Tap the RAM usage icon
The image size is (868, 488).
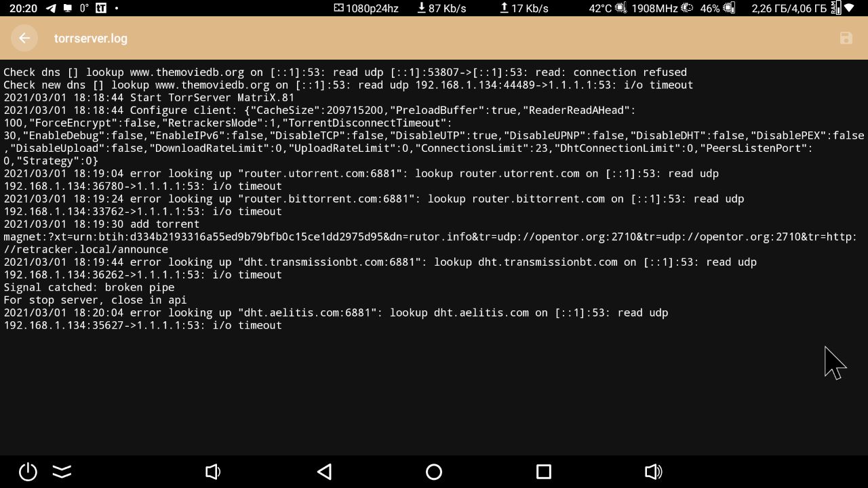click(835, 8)
